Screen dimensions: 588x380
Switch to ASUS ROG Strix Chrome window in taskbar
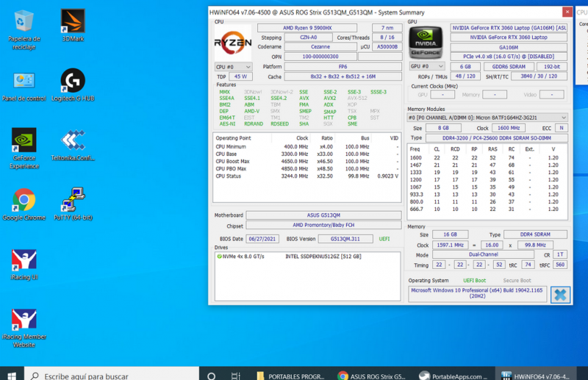tap(372, 376)
